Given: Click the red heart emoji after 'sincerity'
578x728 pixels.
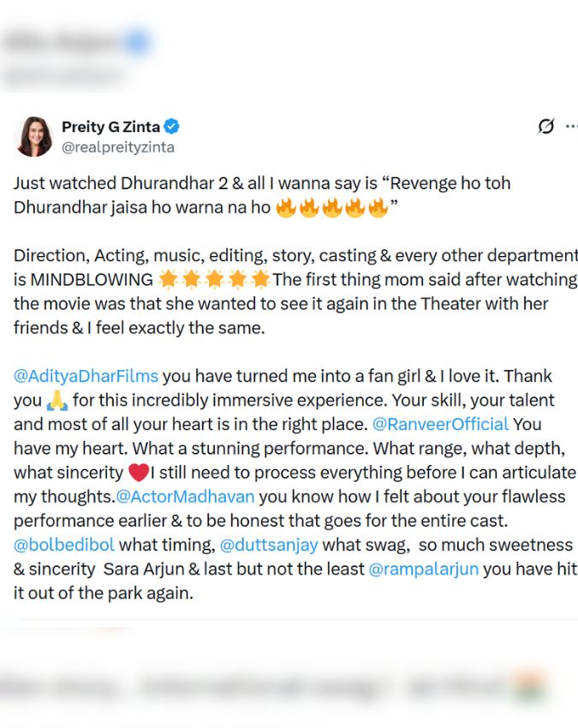Looking at the screenshot, I should 138,472.
